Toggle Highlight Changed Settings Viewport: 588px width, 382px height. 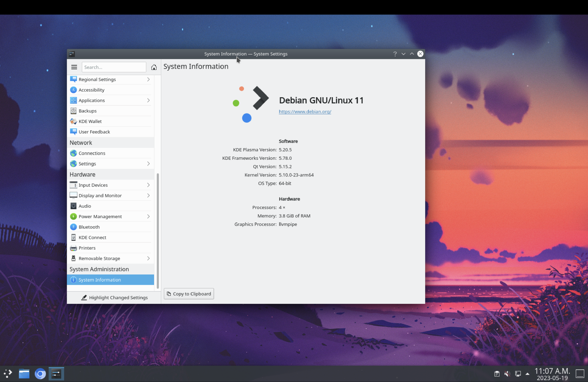114,297
